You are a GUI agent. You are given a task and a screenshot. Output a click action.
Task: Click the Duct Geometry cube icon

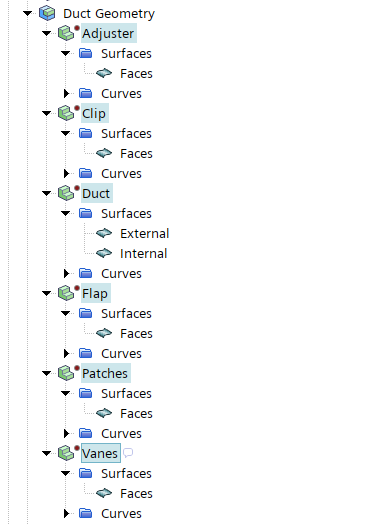[47, 13]
